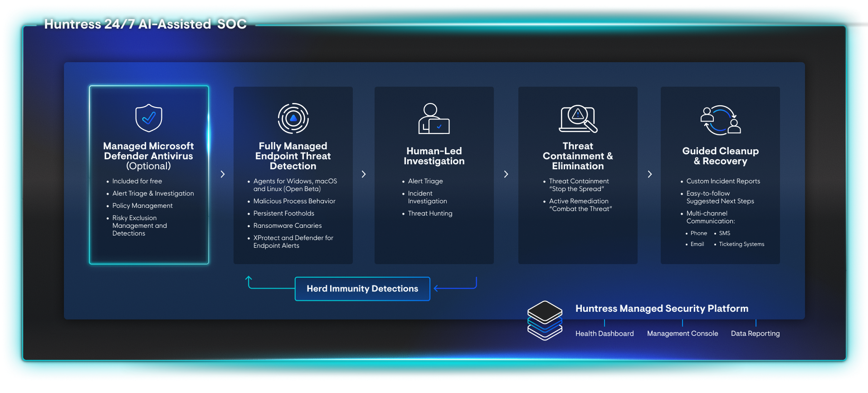868x393 pixels.
Task: Select the Data Reporting label
Action: [755, 334]
